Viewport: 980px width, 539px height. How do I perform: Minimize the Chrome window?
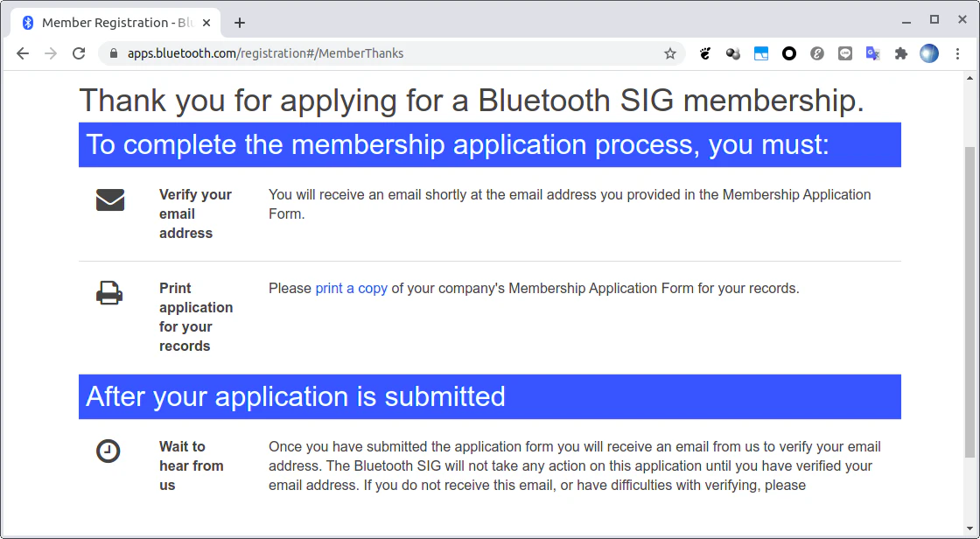pyautogui.click(x=906, y=21)
